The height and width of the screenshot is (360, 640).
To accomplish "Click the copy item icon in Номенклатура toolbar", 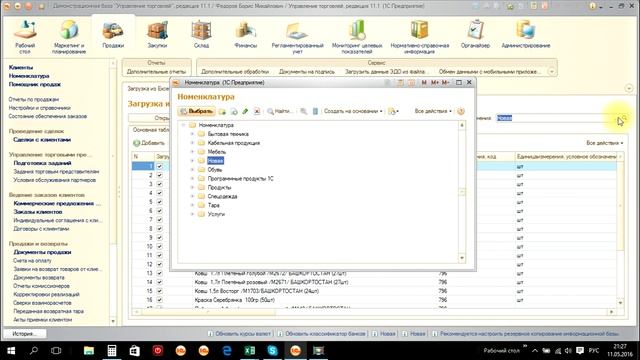I will 234,111.
